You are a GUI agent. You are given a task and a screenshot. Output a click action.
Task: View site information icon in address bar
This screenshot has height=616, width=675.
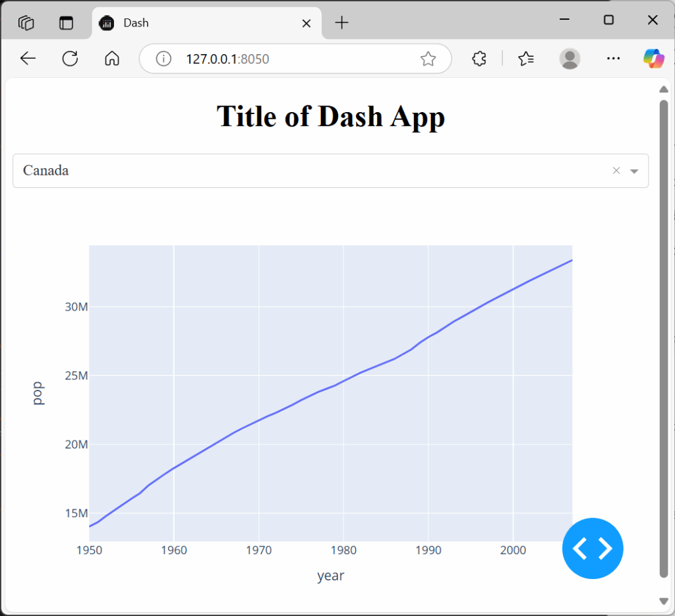(163, 59)
